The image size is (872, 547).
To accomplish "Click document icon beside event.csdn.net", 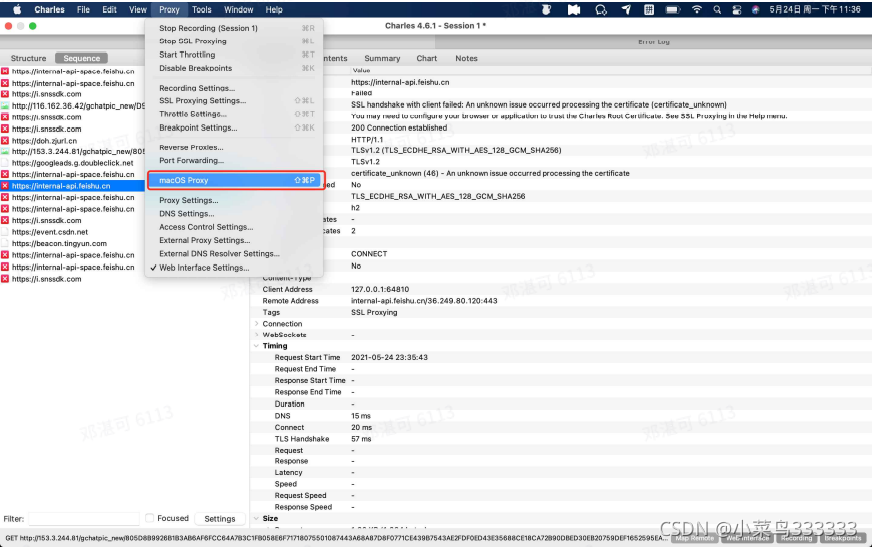I will click(x=5, y=232).
